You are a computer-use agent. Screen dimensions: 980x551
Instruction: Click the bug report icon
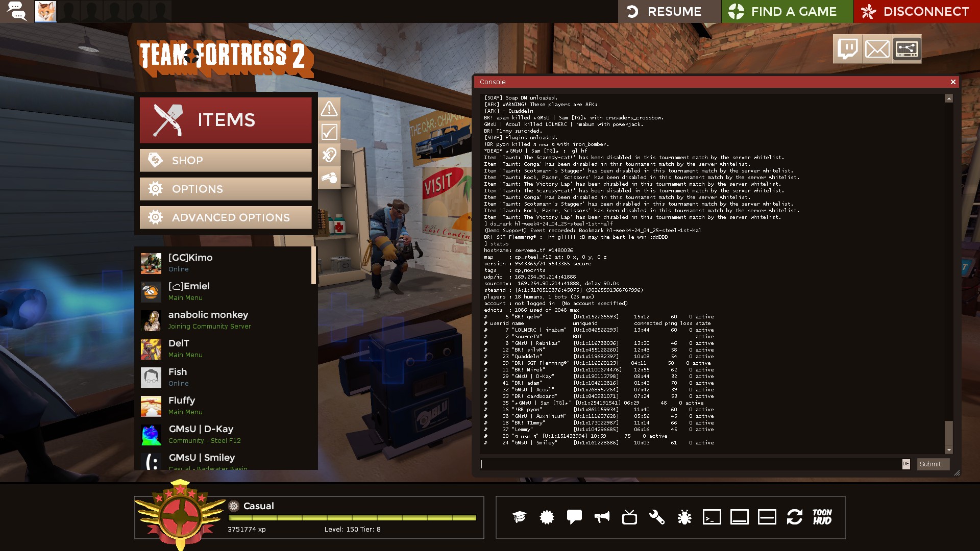point(684,517)
